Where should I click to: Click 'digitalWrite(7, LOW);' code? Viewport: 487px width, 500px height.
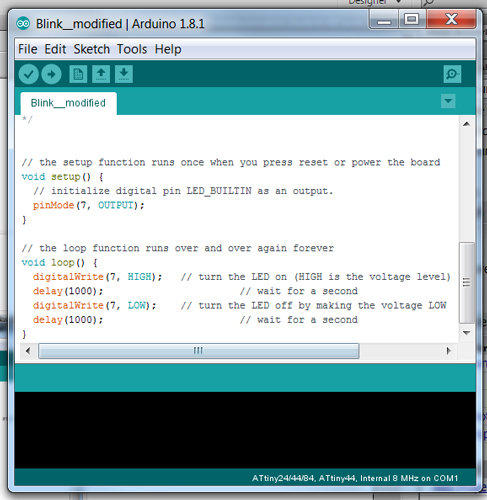pos(94,306)
